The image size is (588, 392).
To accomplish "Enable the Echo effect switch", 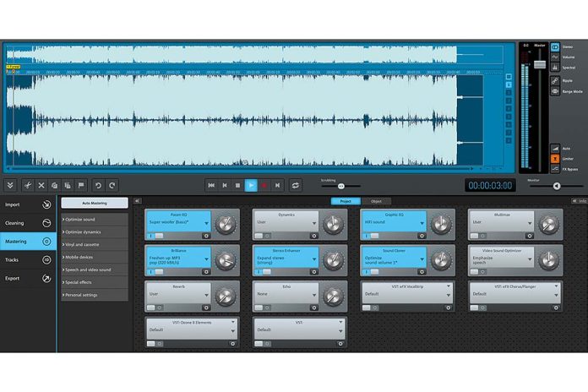I will click(x=264, y=308).
